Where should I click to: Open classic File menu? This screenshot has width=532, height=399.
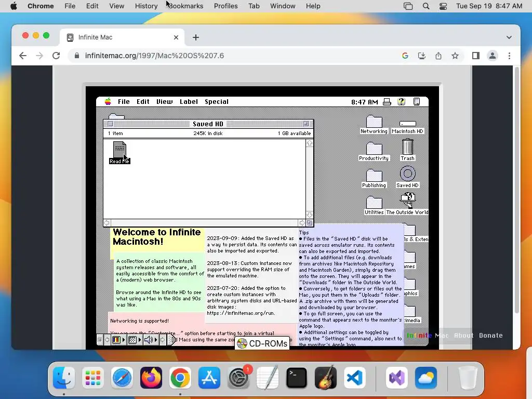point(124,101)
